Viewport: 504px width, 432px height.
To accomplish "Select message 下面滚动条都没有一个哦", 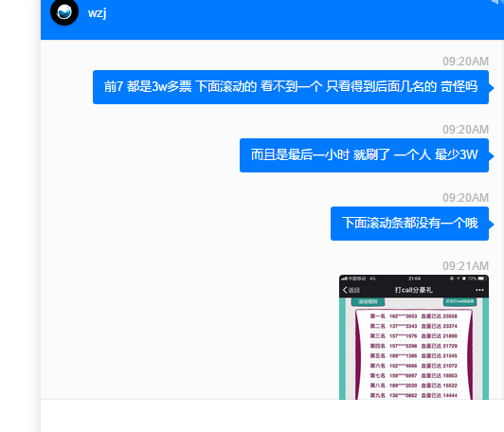I will coord(409,224).
